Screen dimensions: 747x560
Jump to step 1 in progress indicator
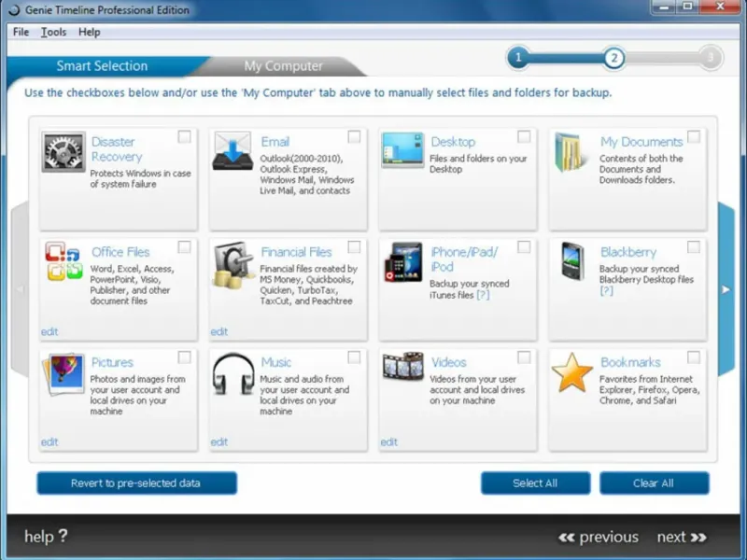(518, 58)
